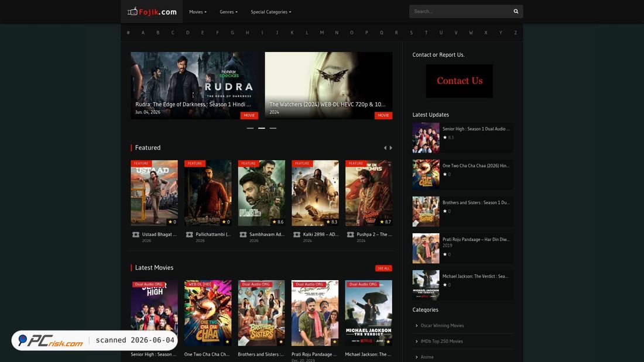Screen dimensions: 644x362
Task: Open Prati Roju Pandaage latest poster
Action: [315, 313]
